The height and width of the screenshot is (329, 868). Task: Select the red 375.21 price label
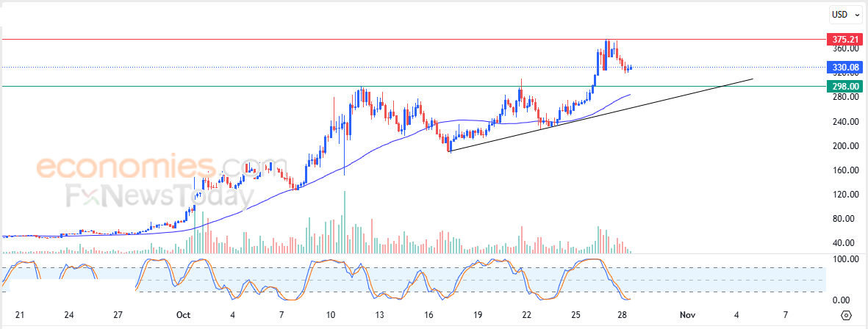pos(844,39)
